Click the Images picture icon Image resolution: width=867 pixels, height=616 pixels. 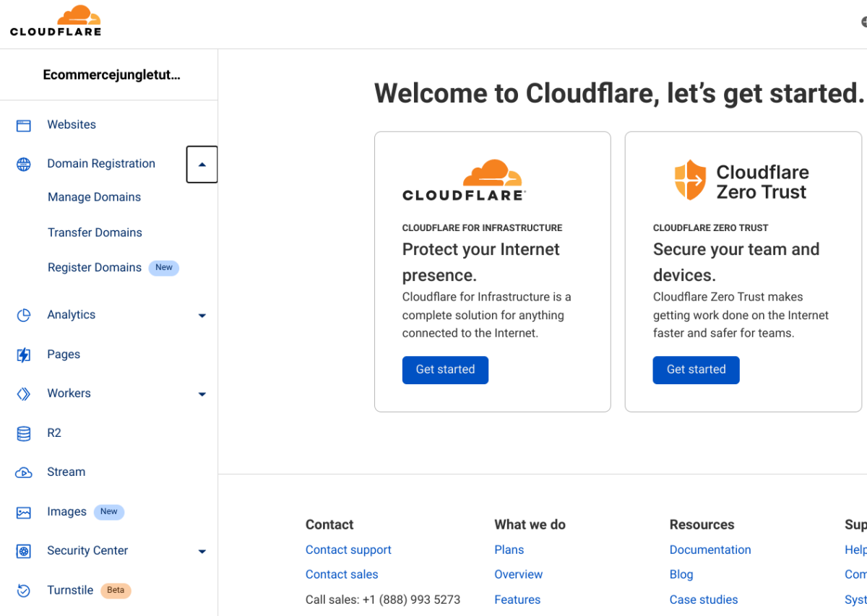[x=24, y=513]
